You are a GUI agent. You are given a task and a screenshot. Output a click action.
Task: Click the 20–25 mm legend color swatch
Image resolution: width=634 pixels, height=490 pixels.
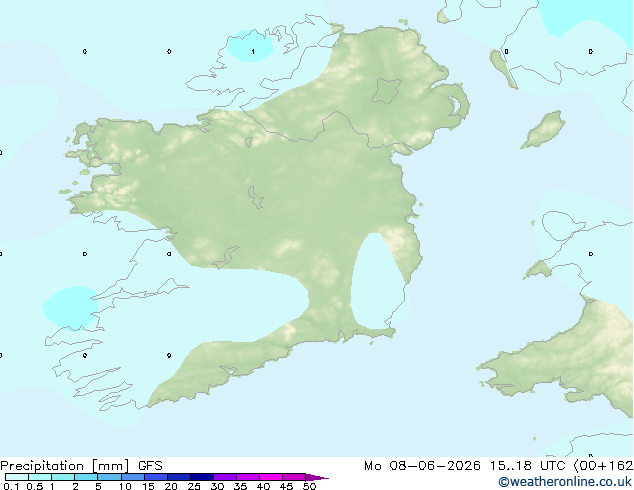179,477
